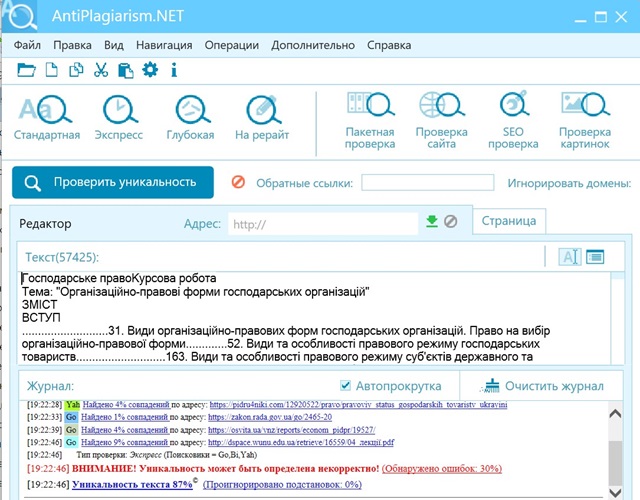Open the Операции menu

pos(231,45)
